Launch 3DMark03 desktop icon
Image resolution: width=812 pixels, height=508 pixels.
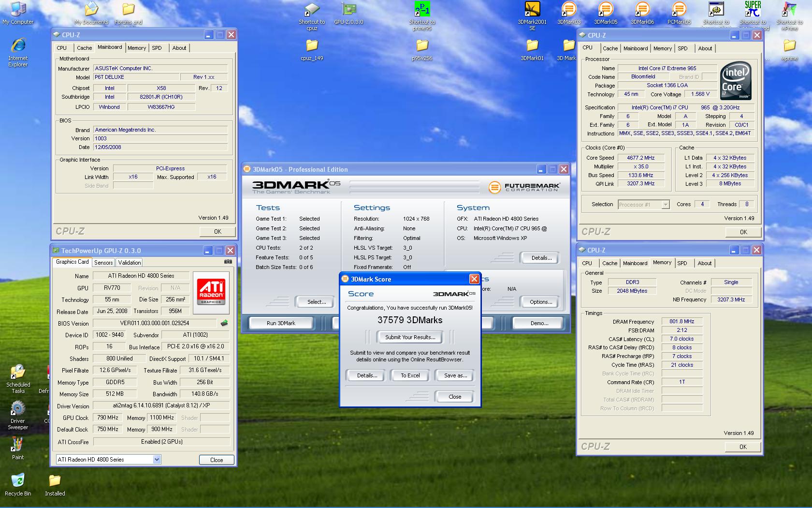[x=569, y=13]
